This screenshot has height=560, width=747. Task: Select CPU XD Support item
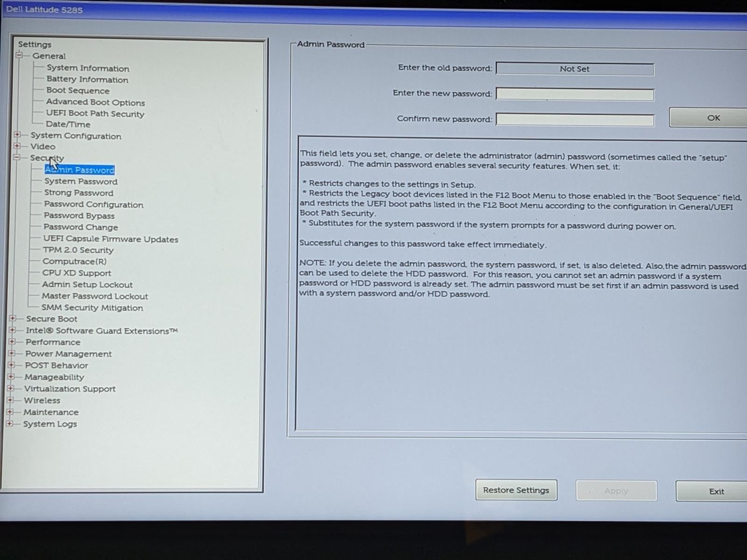(x=77, y=273)
